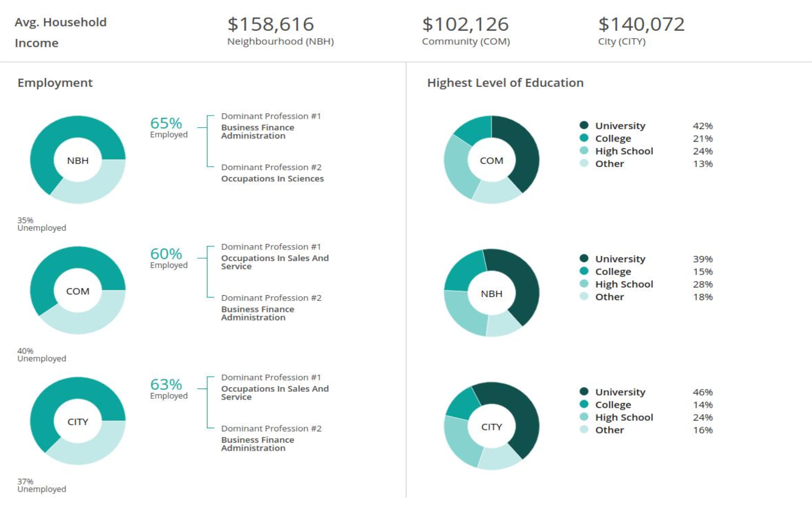Click the Highest Level of Education heading
The width and height of the screenshot is (812, 505).
point(505,83)
